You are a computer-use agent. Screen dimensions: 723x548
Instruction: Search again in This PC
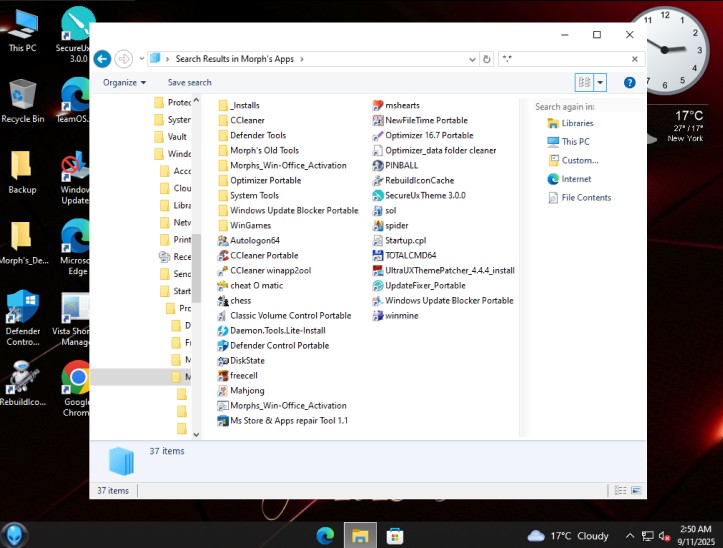pos(568,142)
